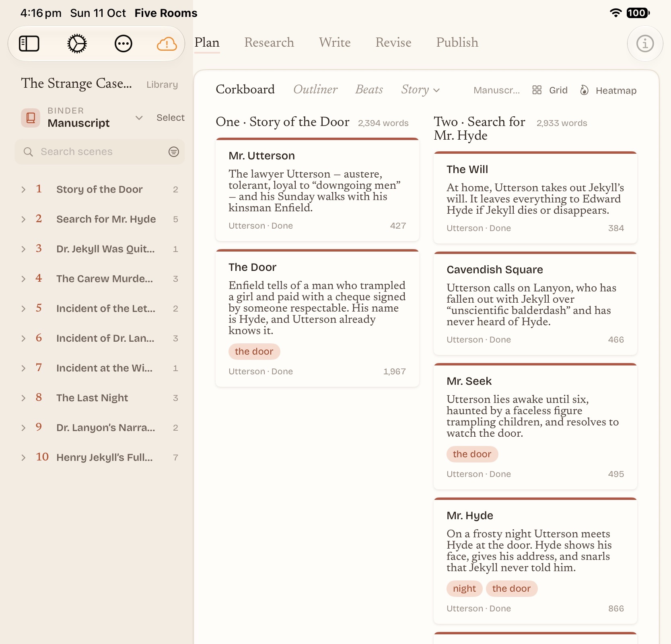Expand chapter 2 Search for Mr. Hyde
671x644 pixels.
tap(23, 219)
